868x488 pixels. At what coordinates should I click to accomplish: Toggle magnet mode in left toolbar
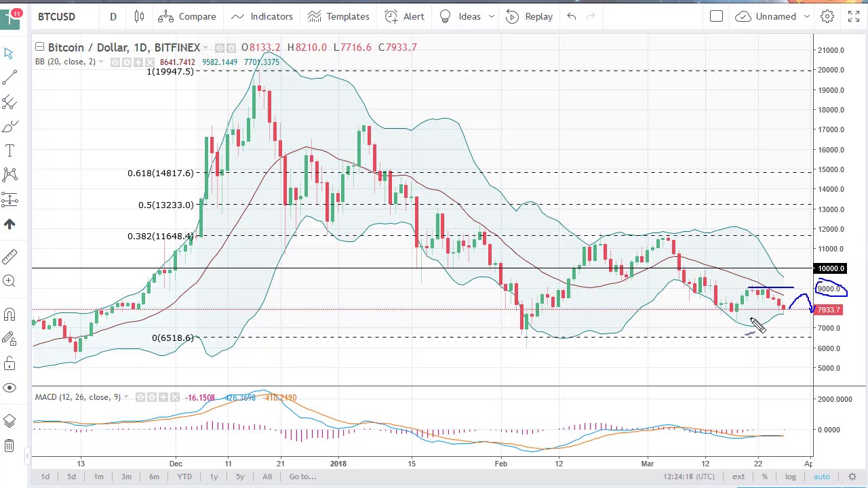[x=9, y=314]
